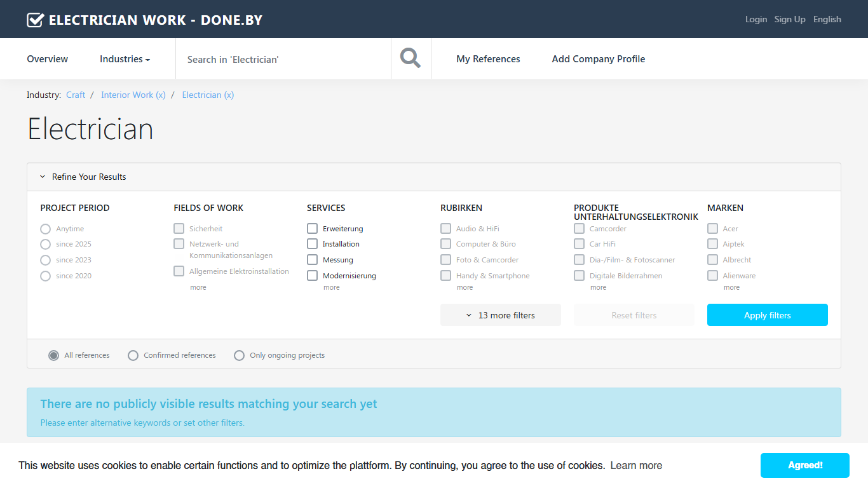Viewport: 868px width, 488px height.
Task: Remove the Electrician (x) breadcrumb
Action: coord(208,95)
